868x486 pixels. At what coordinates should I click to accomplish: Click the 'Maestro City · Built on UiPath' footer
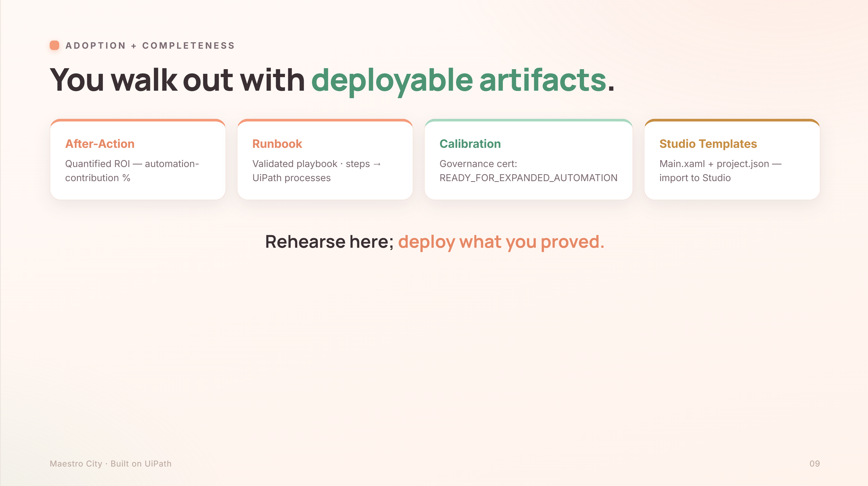point(110,463)
